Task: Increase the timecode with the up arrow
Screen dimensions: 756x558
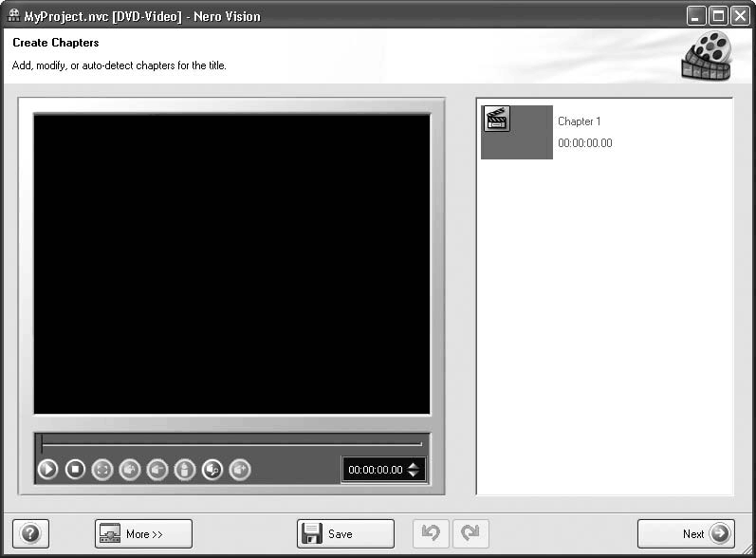Action: pos(413,465)
